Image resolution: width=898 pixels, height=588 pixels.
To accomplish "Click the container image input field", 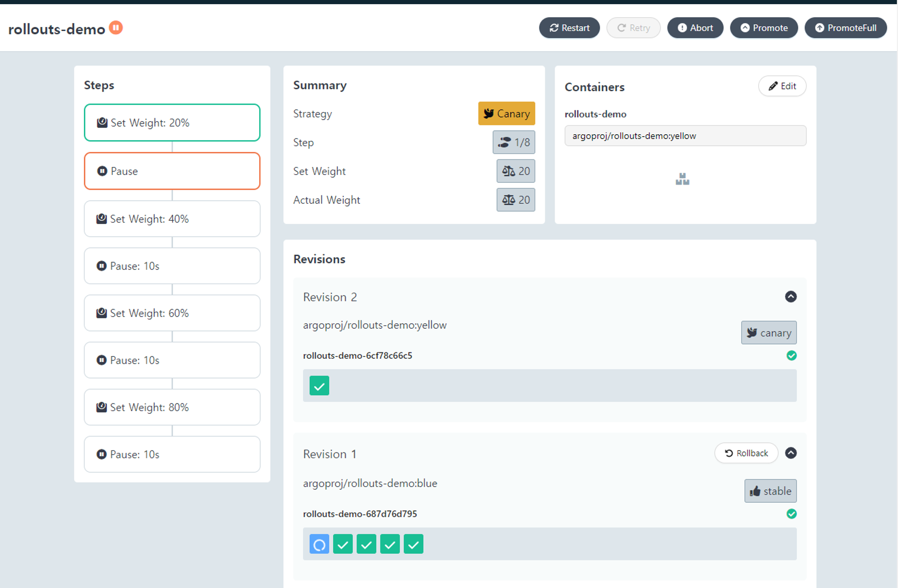I will (x=685, y=136).
